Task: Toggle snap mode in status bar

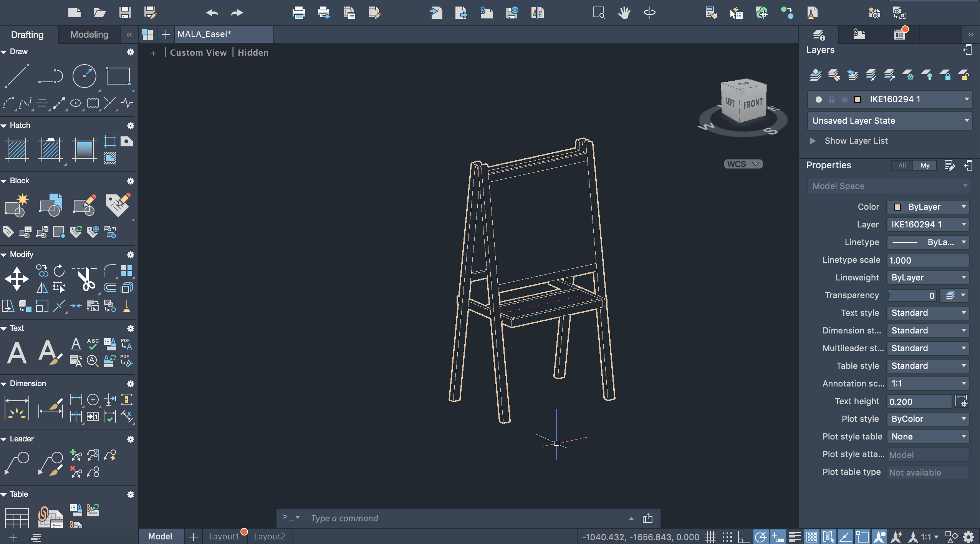Action: point(727,537)
